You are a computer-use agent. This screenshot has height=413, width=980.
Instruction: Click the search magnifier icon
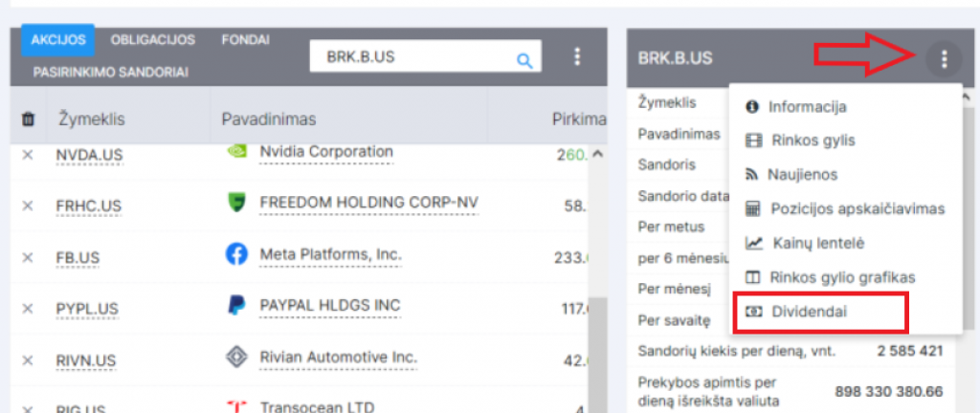pos(523,59)
